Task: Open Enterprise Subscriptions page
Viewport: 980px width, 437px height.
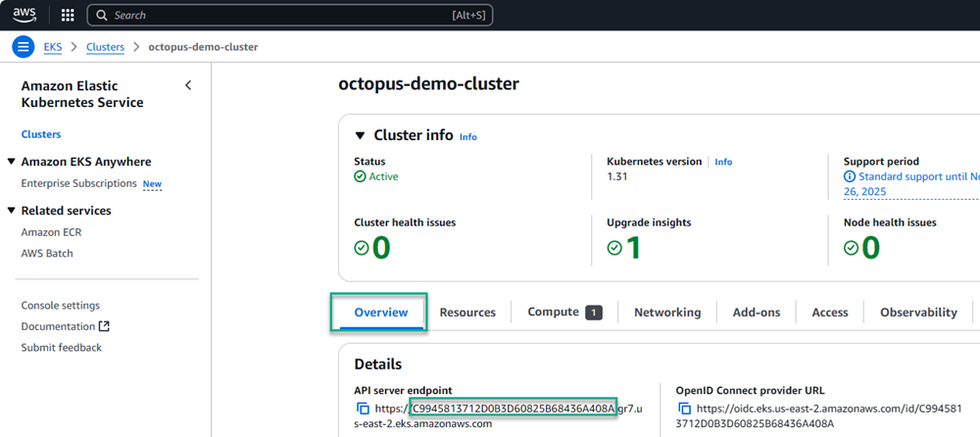Action: click(78, 184)
